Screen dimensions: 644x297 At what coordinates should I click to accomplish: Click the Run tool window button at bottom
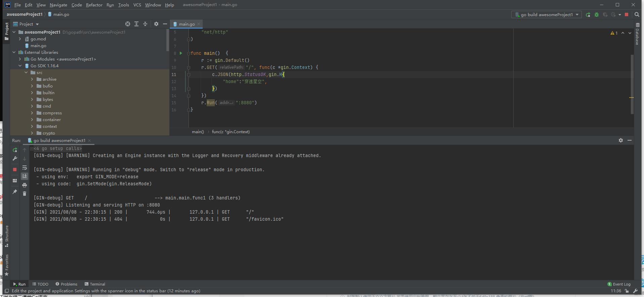point(19,284)
